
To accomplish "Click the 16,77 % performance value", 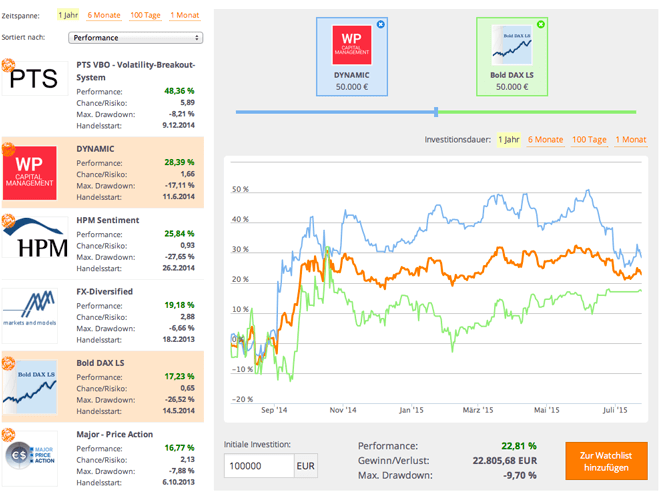I will pos(179,448).
